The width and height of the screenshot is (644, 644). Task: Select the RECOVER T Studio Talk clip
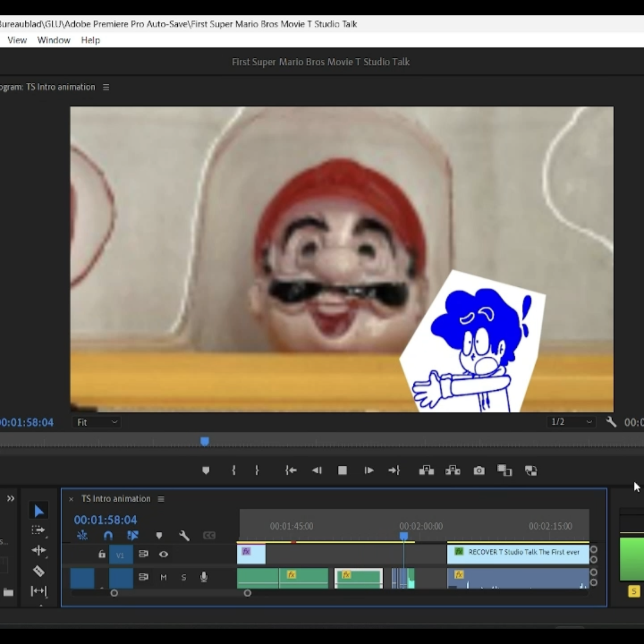518,554
